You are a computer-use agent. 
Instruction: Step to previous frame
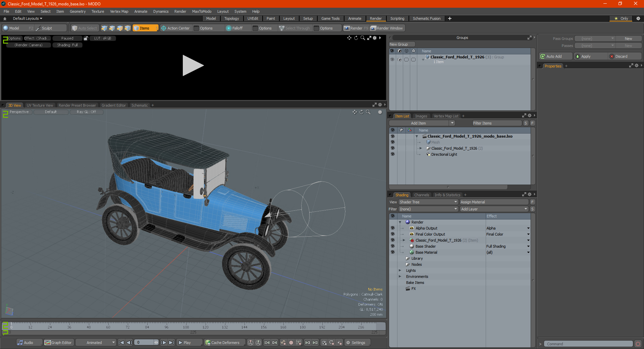(129, 343)
